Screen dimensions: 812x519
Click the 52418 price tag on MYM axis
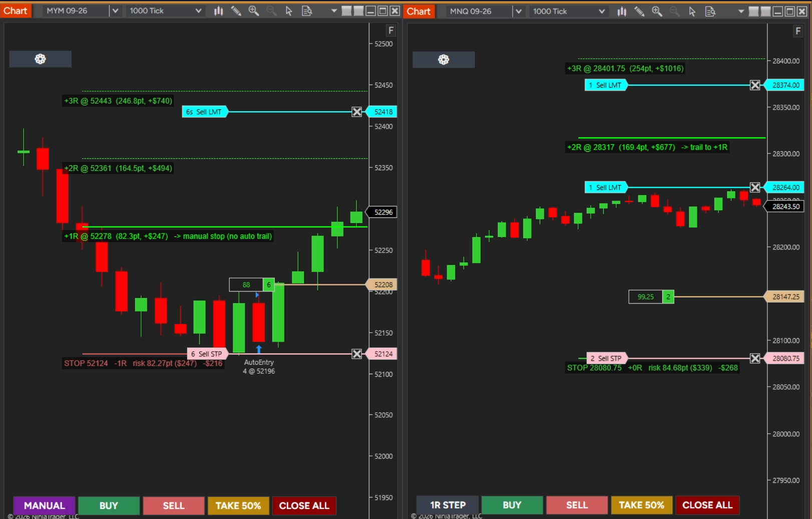click(x=382, y=112)
